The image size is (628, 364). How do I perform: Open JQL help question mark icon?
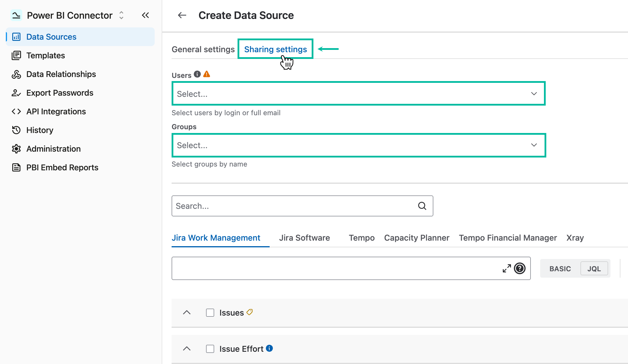[520, 268]
